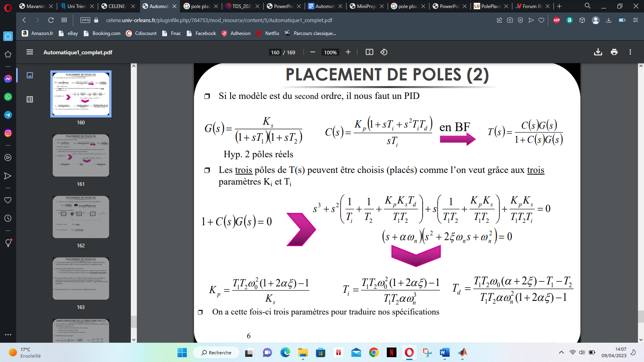Viewport: 644px width, 362px height.
Task: Show hidden system tray icons chevron
Action: click(x=561, y=352)
